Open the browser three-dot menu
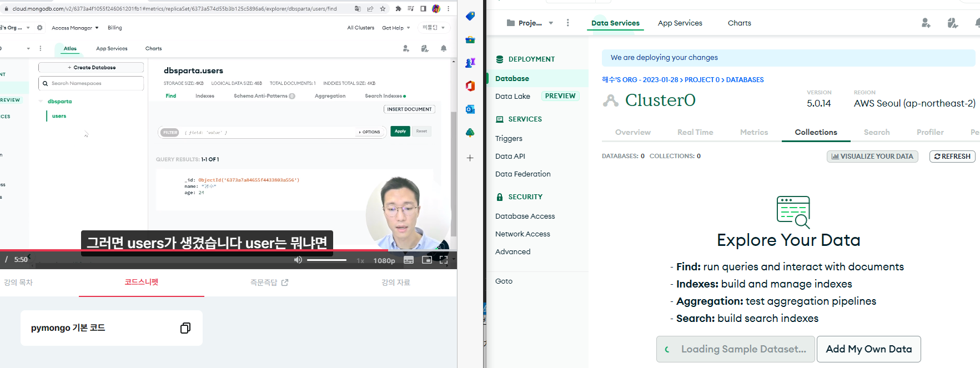Screen dimensions: 980x368 [x=449, y=9]
